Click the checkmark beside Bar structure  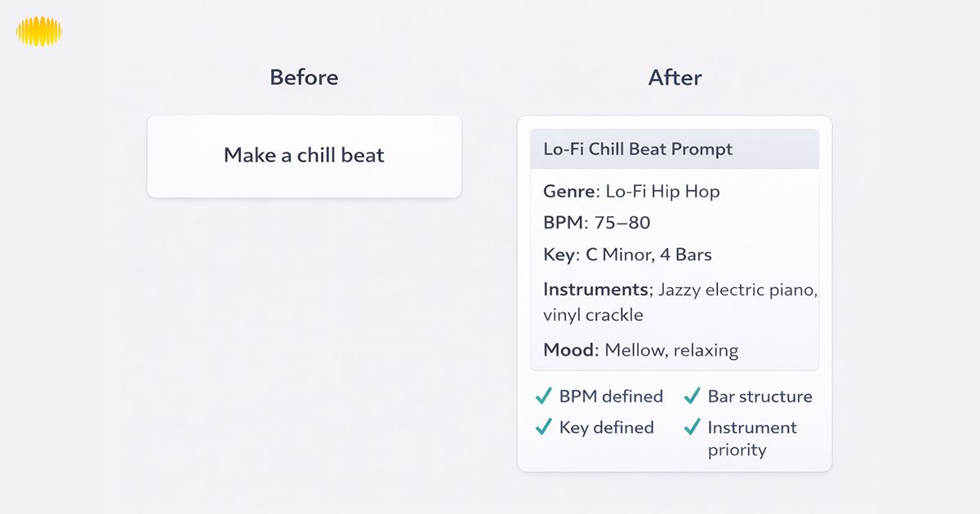(693, 397)
